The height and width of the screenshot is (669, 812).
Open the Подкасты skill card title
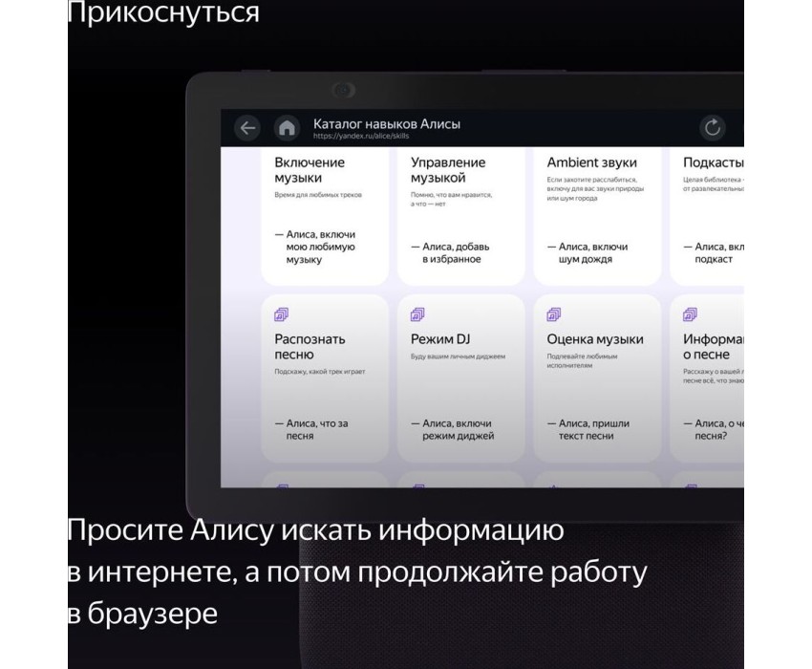point(713,162)
